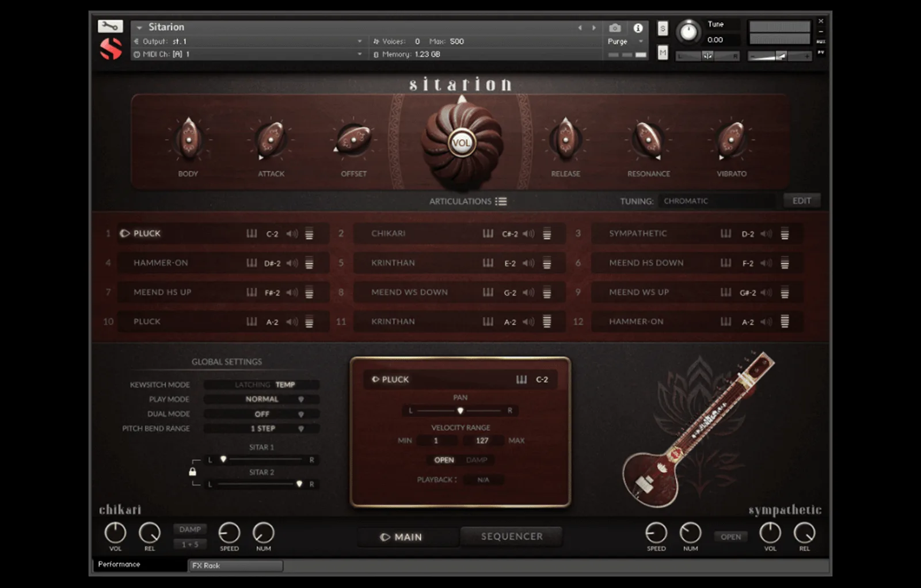The height and width of the screenshot is (588, 921).
Task: Select the Chikari articulation in slot 2
Action: 459,234
